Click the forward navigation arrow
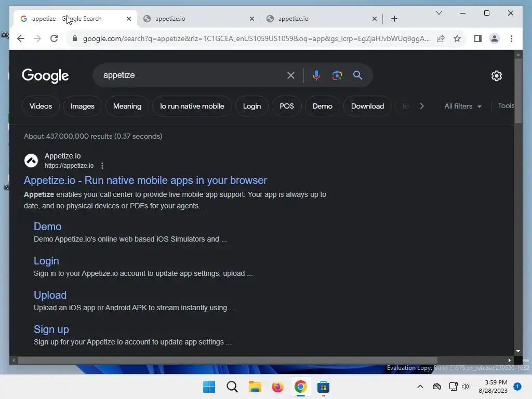 [x=37, y=38]
